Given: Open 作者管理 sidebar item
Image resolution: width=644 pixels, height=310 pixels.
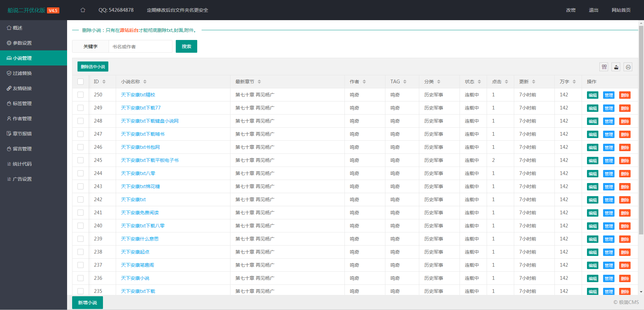Looking at the screenshot, I should tap(34, 119).
